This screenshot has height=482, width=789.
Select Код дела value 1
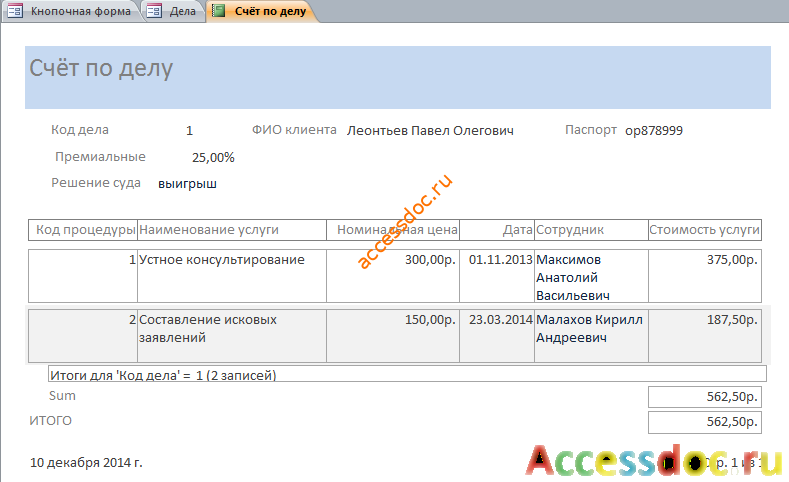pos(189,131)
